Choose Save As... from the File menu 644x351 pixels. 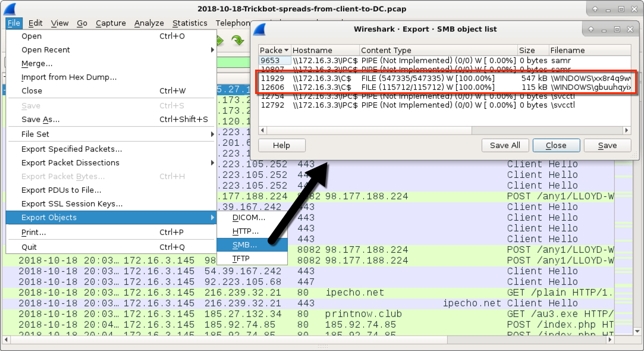point(111,119)
